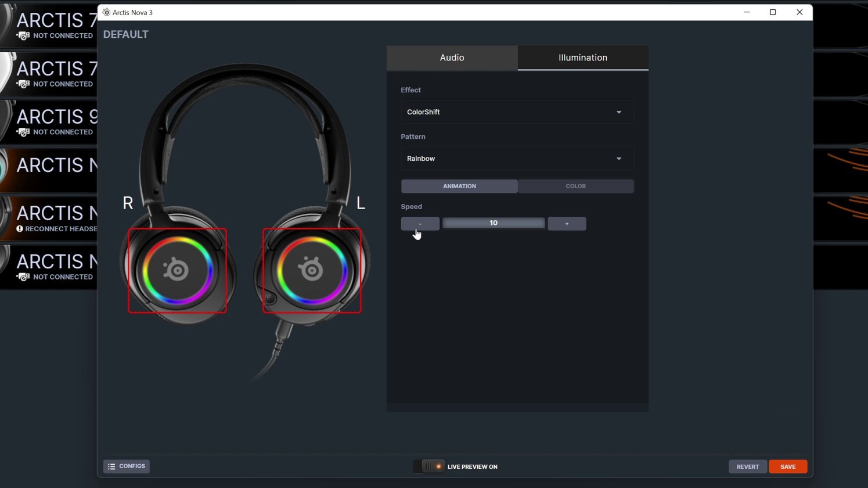868x488 pixels.
Task: Save changes with the SAVE button
Action: point(788,467)
